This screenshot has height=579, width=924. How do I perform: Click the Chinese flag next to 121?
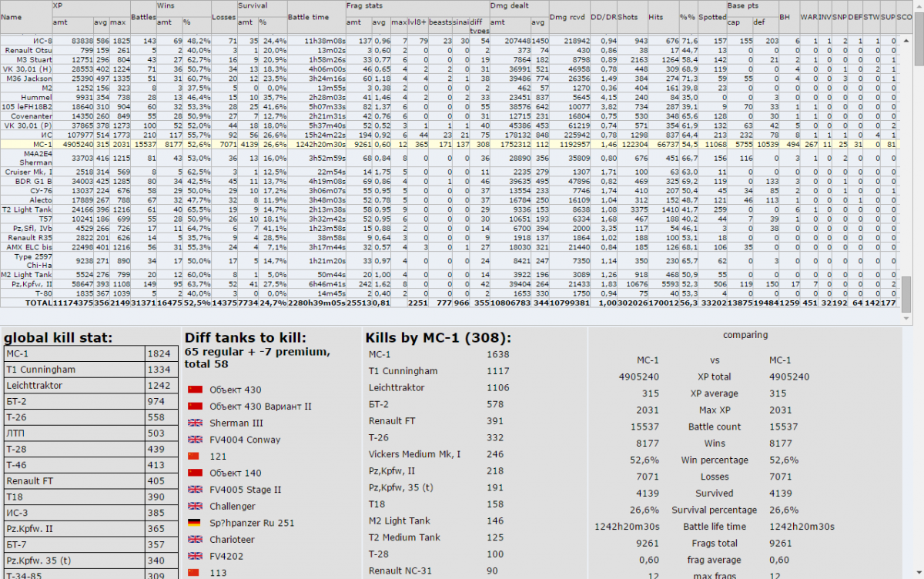[x=195, y=457]
